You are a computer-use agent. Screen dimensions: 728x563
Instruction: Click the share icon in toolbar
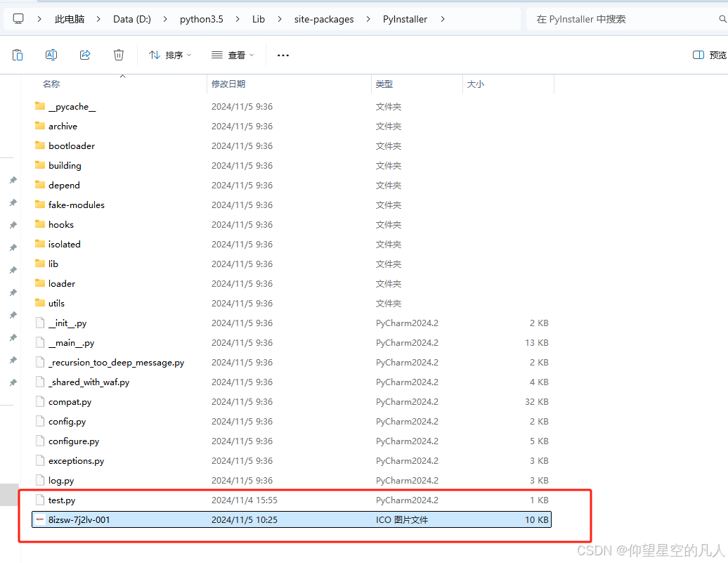tap(85, 55)
